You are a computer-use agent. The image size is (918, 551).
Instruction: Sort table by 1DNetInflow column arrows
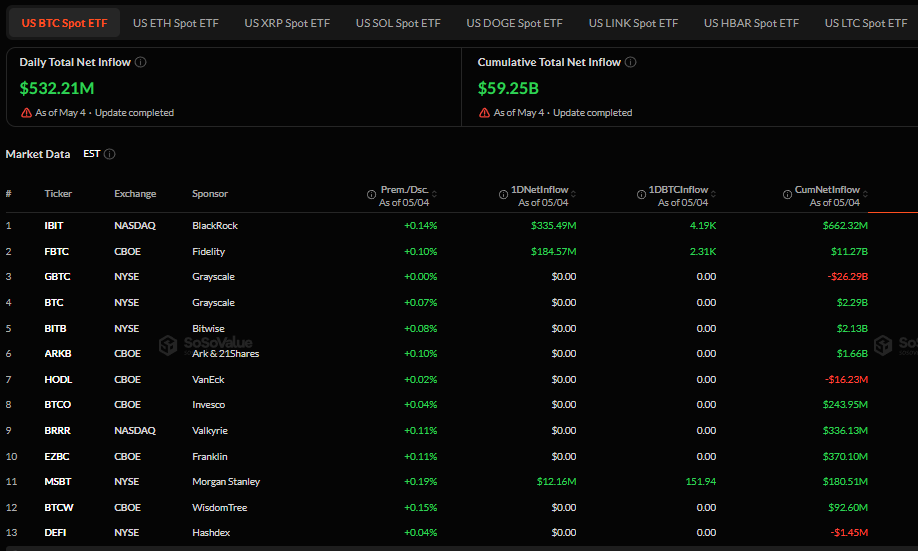tap(573, 194)
